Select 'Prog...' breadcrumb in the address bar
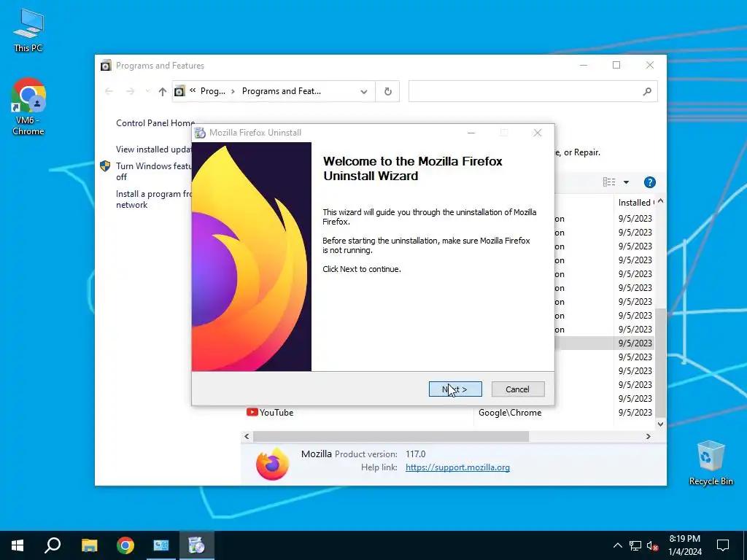The height and width of the screenshot is (560, 747). (212, 91)
